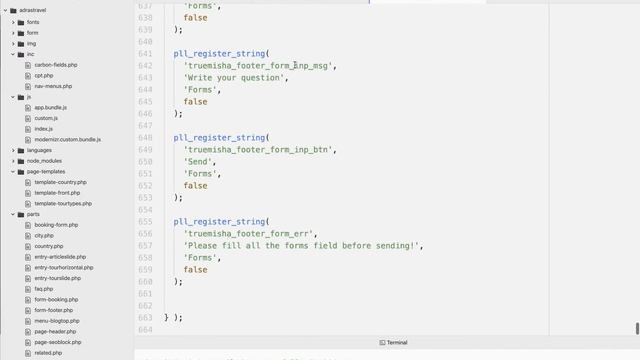Click line number 655 in gutter
Viewport: 640px width, 360px height.
coord(145,222)
